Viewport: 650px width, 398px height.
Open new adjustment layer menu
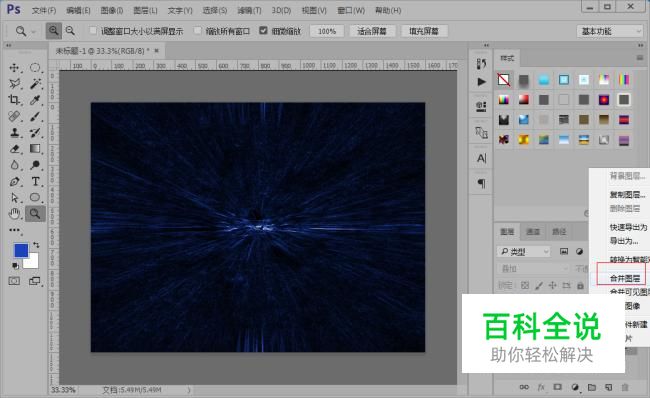(575, 387)
